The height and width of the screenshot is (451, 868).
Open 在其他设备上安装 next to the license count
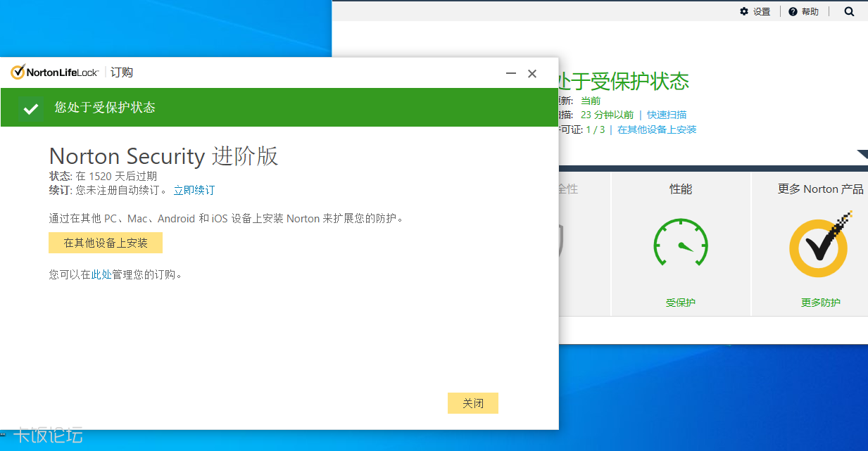(x=657, y=129)
